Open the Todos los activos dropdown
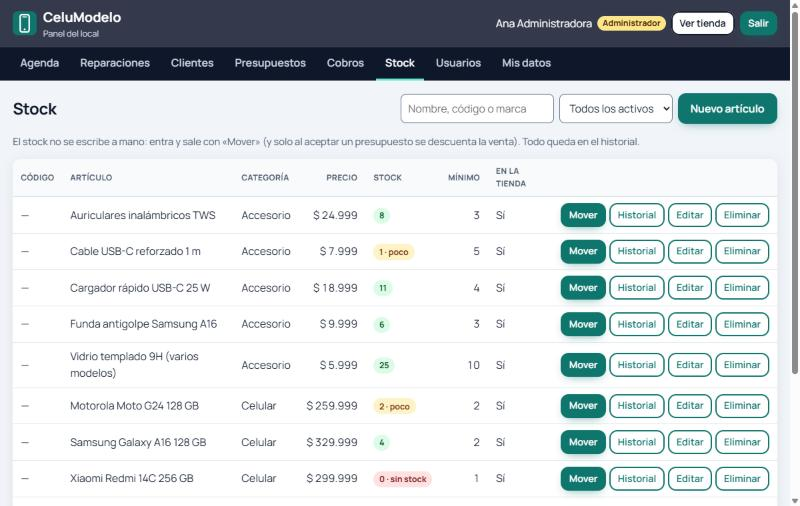This screenshot has height=506, width=800. coord(615,109)
